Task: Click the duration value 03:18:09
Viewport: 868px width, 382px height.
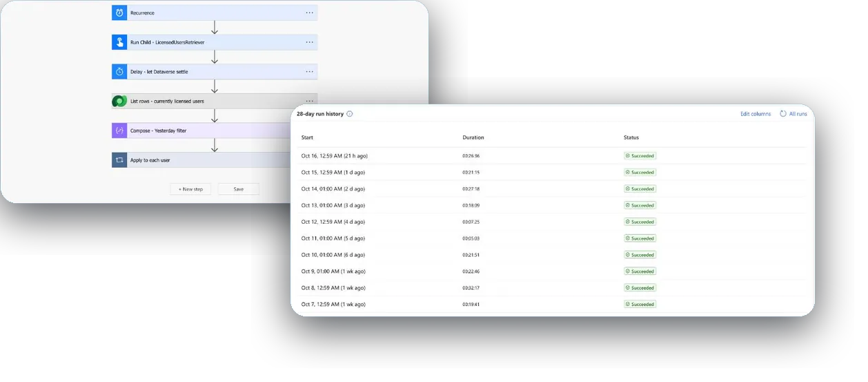Action: click(471, 205)
